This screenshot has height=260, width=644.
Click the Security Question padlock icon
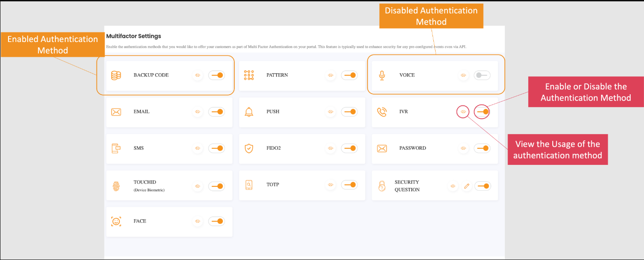(381, 185)
